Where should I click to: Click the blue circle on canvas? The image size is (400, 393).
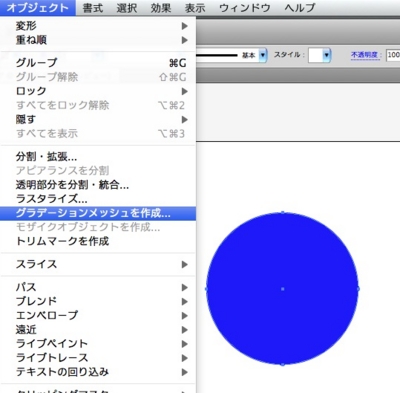tap(282, 289)
